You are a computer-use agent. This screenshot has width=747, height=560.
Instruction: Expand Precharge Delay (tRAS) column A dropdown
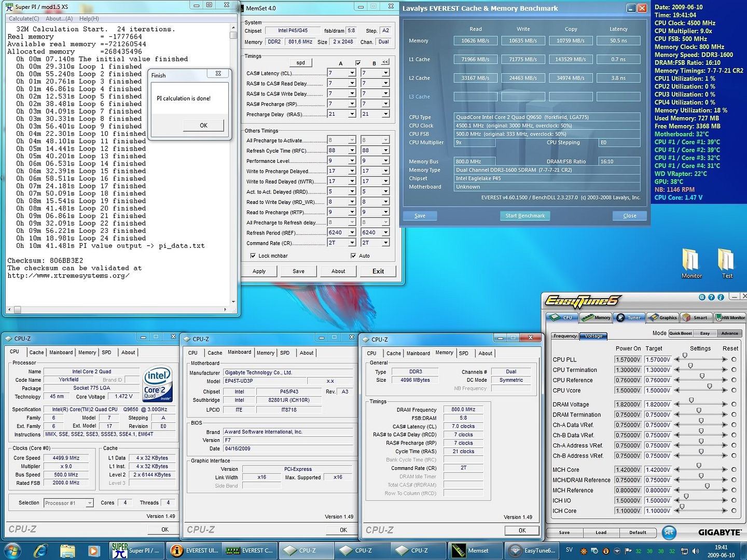(x=352, y=114)
